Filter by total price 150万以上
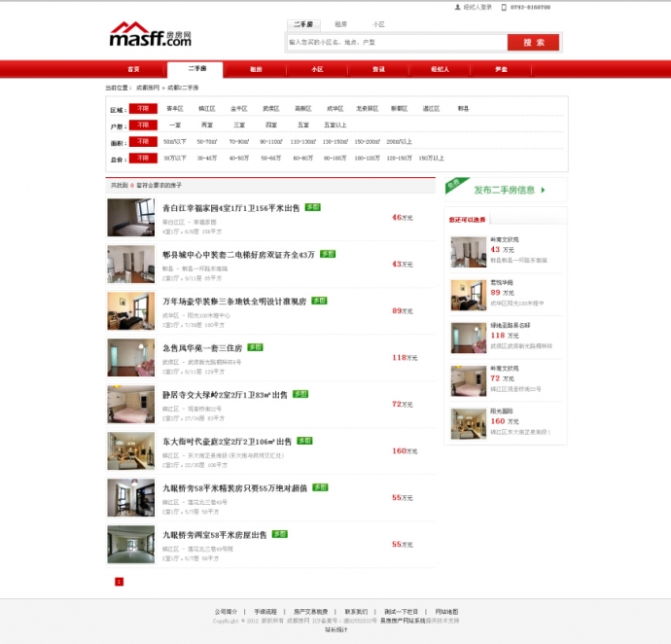 (432, 159)
